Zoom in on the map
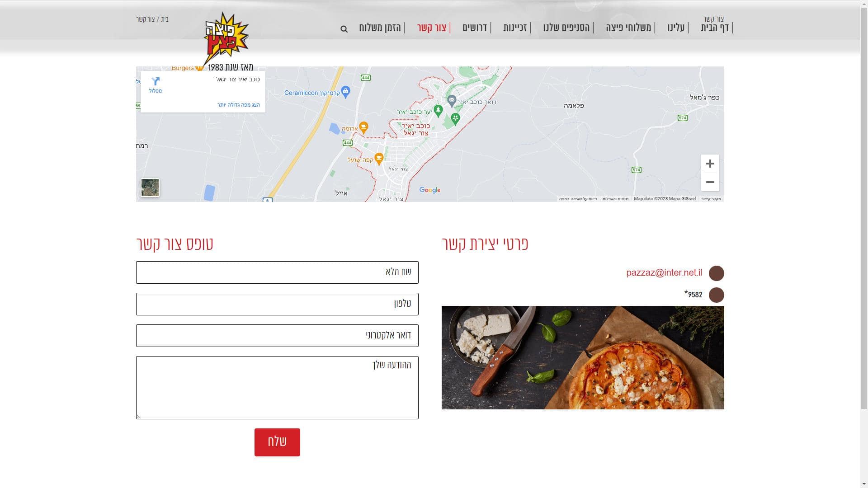The width and height of the screenshot is (868, 488). point(710,164)
